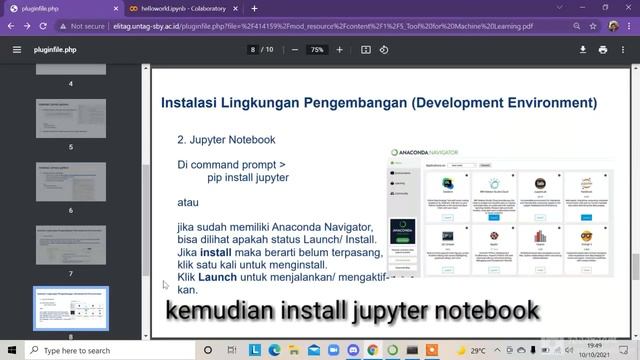Zoom out using the minus button
This screenshot has width=640, height=360.
click(x=295, y=50)
